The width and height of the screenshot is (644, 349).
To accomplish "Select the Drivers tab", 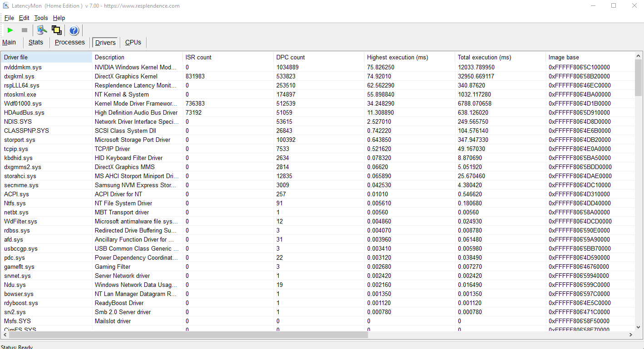I will [105, 43].
